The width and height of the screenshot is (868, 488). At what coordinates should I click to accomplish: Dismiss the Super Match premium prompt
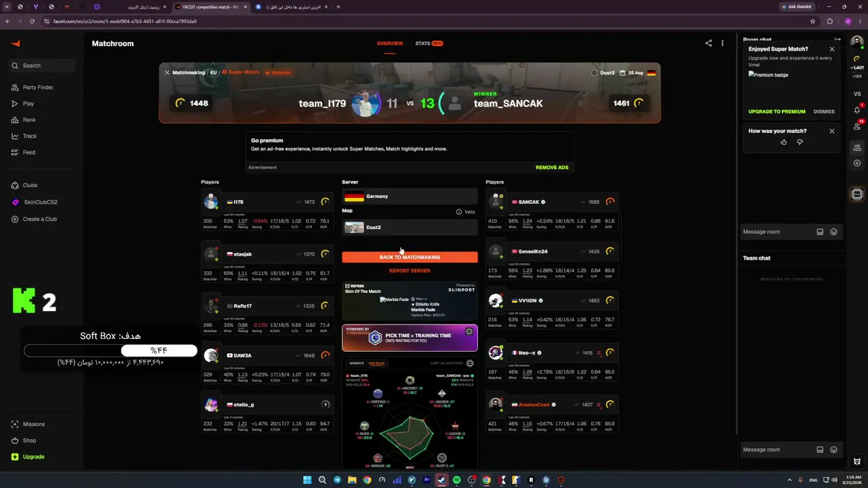(x=824, y=112)
